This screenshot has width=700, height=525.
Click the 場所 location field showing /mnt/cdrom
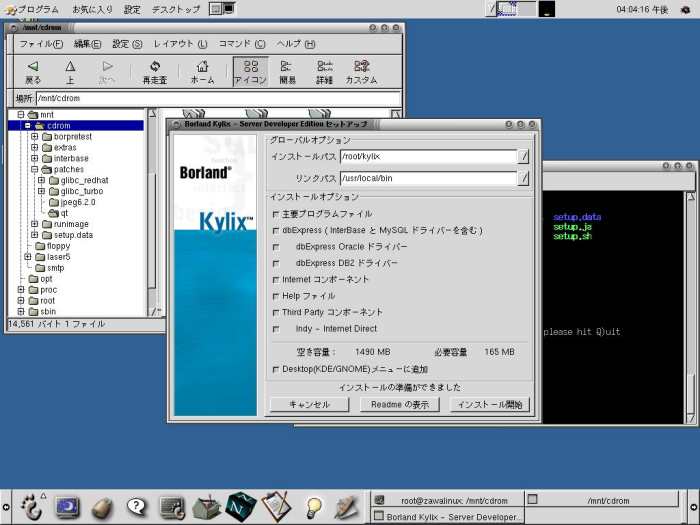tap(218, 98)
